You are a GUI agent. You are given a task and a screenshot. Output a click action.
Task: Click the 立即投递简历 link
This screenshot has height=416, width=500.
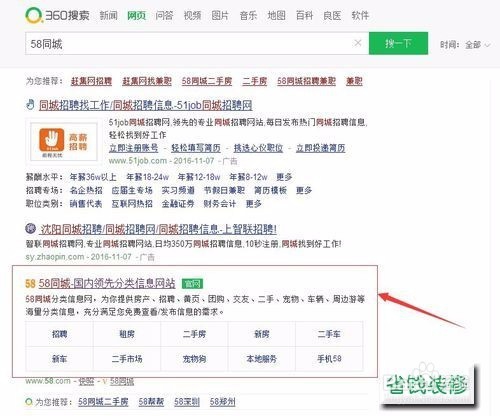point(321,148)
